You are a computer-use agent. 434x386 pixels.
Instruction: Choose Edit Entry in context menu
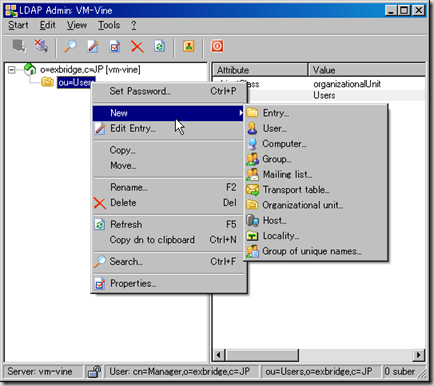click(x=169, y=128)
